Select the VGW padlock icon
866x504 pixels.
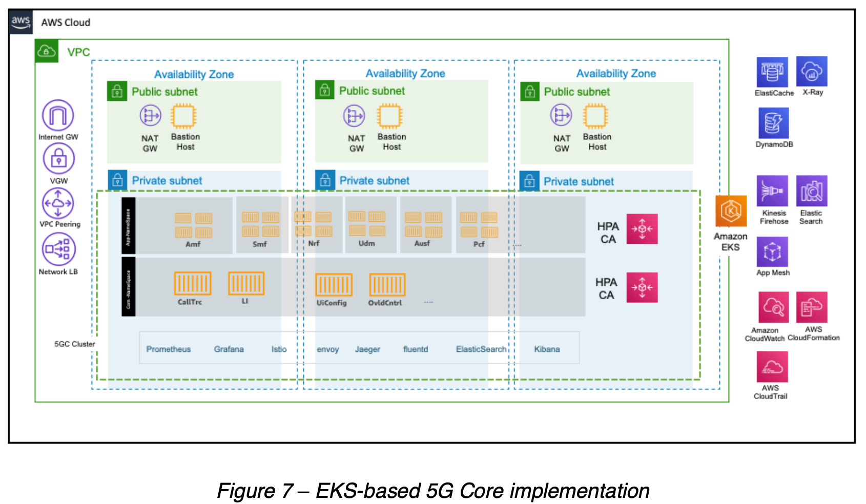tap(58, 159)
